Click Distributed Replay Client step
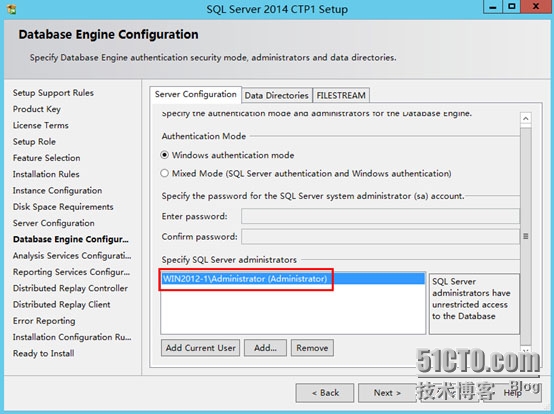 (61, 304)
